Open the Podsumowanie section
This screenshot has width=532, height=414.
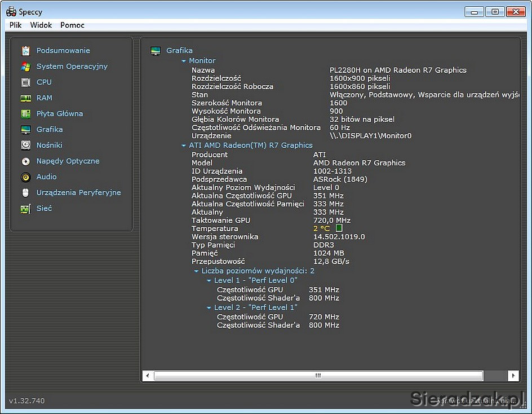(x=63, y=50)
